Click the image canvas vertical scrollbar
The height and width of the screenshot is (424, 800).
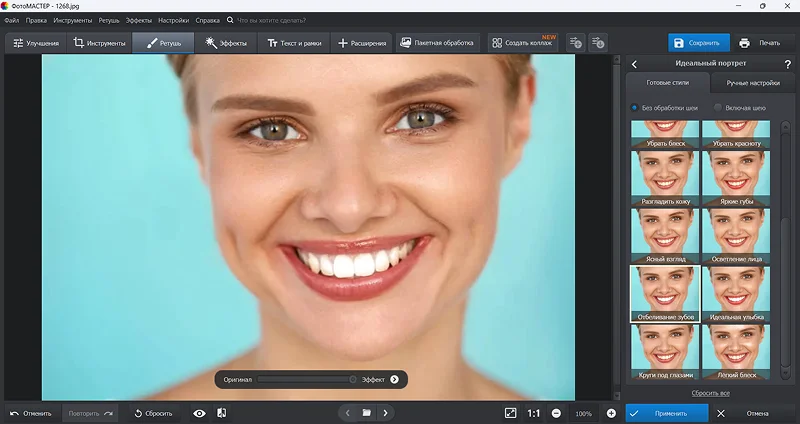(x=616, y=227)
